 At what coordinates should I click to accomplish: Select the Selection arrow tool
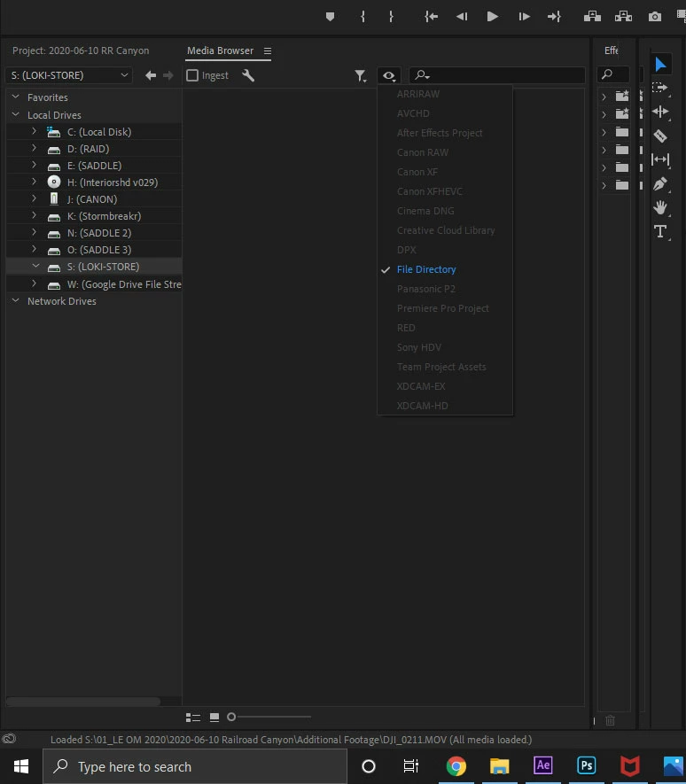pyautogui.click(x=660, y=64)
